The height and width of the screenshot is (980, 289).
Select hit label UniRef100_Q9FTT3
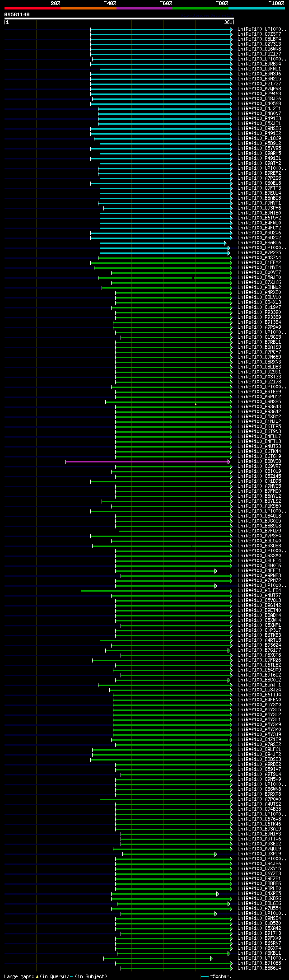coord(259,188)
